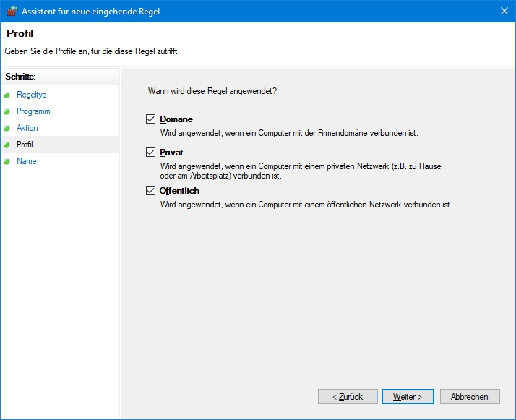Go to the Name step
516x420 pixels.
tap(26, 161)
